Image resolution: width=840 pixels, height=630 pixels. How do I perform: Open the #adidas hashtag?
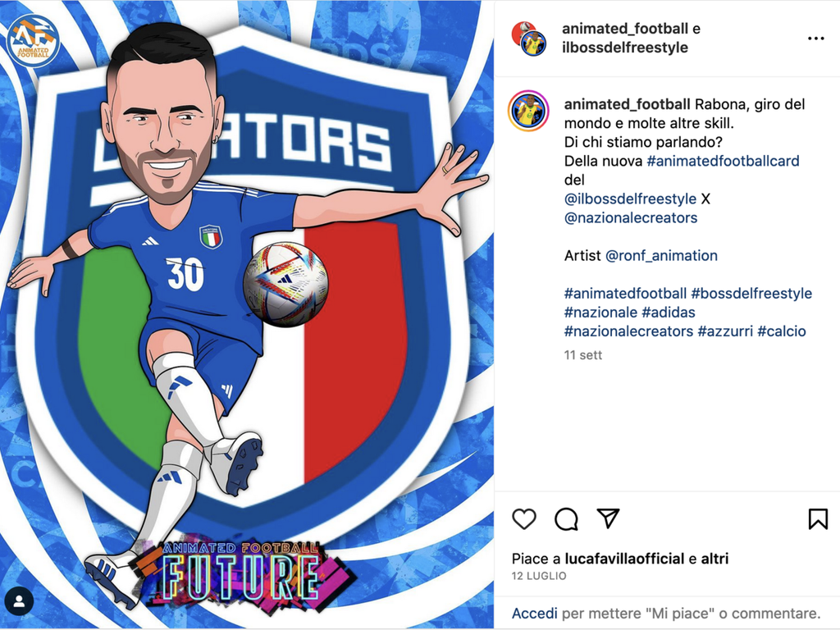point(668,313)
